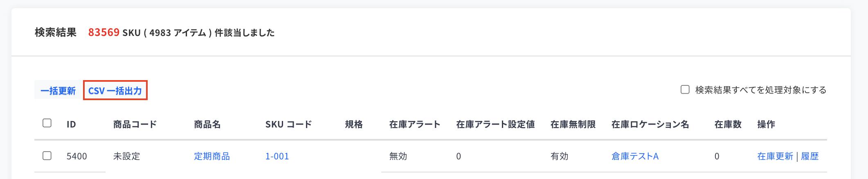Select the 在庫アラート column header
Viewport: 868px width, 179px height.
[415, 124]
